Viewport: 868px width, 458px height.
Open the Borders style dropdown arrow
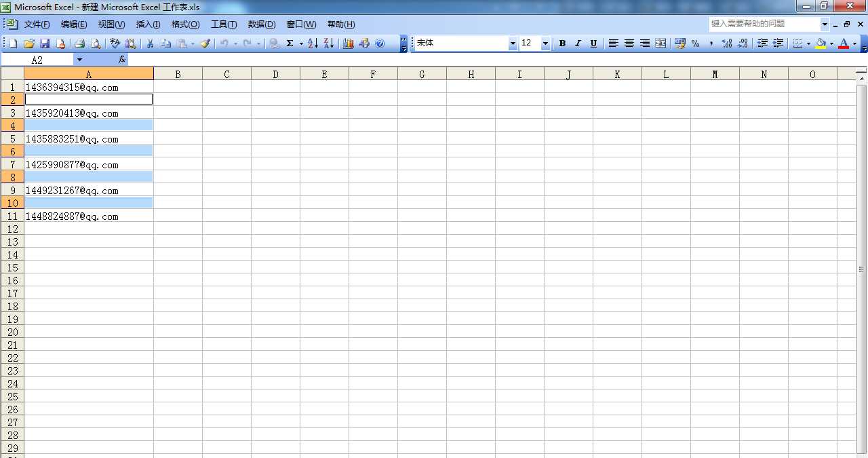tap(808, 43)
